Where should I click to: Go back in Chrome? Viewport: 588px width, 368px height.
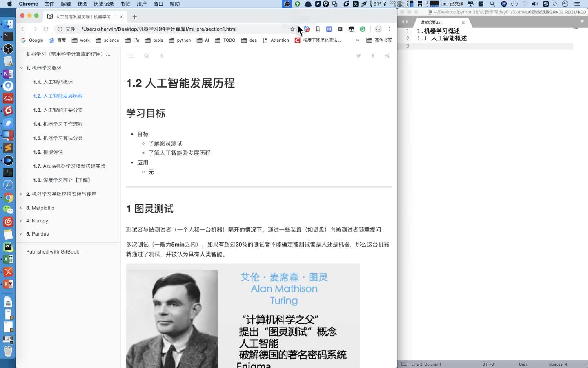click(x=23, y=29)
